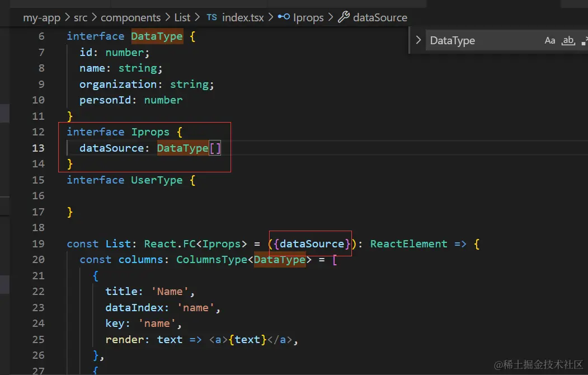Image resolution: width=588 pixels, height=375 pixels.
Task: Open the Iprops symbol breadcrumb
Action: (308, 17)
